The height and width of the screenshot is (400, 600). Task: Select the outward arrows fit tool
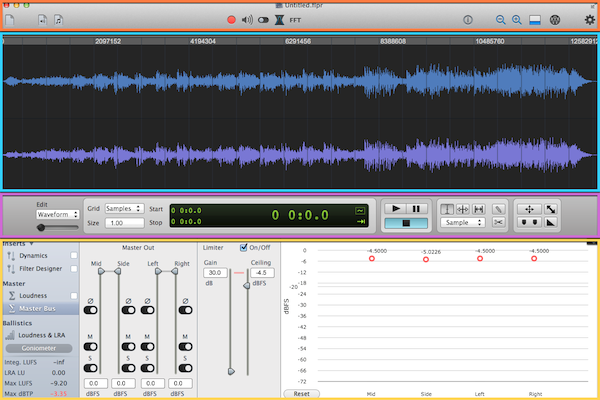click(479, 209)
